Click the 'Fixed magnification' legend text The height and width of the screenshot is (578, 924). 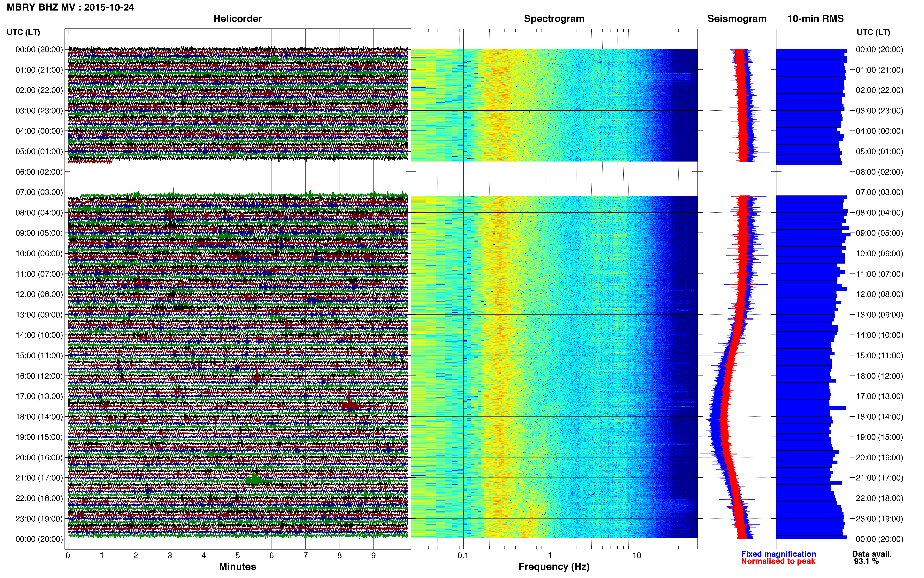pyautogui.click(x=778, y=554)
